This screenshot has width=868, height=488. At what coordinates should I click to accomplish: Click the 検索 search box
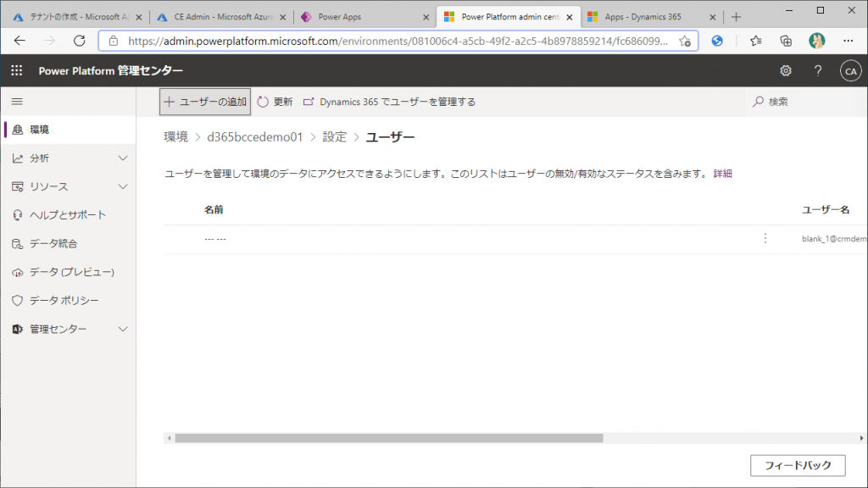(x=804, y=102)
